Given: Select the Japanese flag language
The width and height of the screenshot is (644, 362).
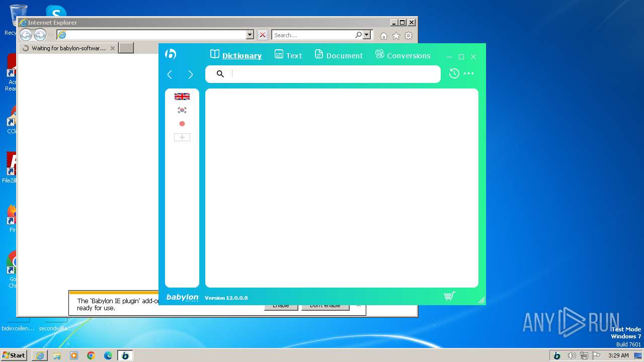Looking at the screenshot, I should click(182, 124).
